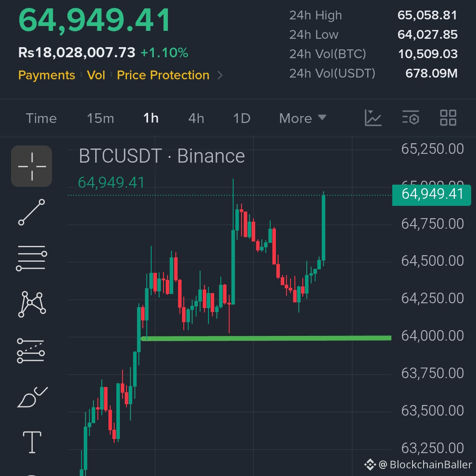Click the 64,000.00 axis label
The width and height of the screenshot is (476, 476).
point(432,336)
